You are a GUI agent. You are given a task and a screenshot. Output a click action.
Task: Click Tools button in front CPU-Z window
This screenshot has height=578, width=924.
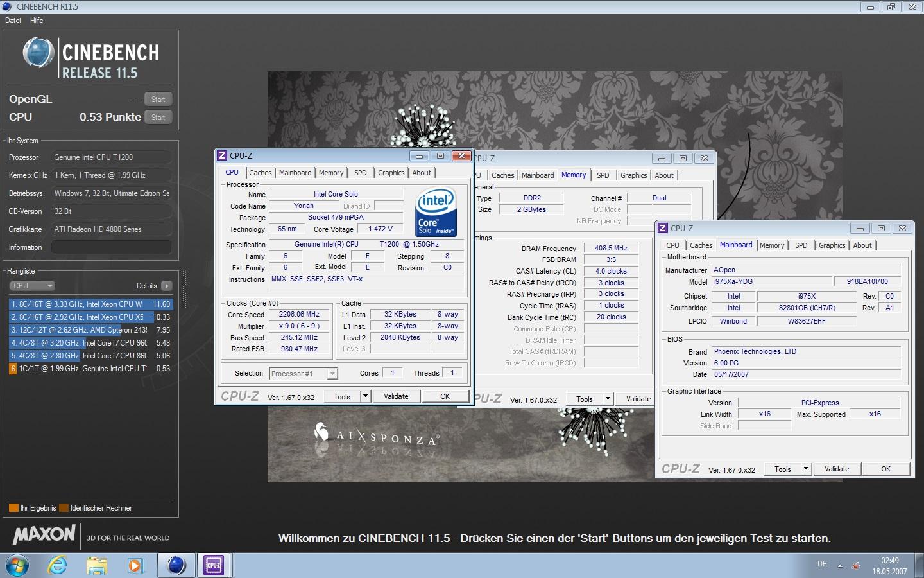pyautogui.click(x=342, y=397)
